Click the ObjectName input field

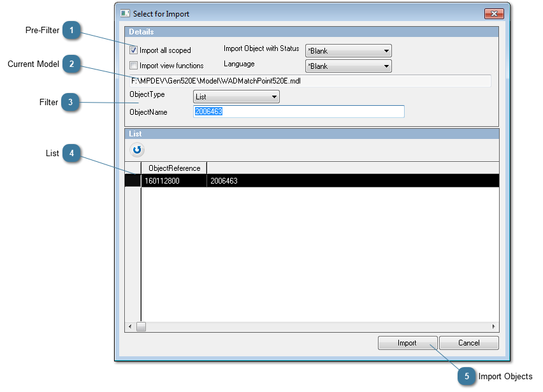(x=299, y=112)
